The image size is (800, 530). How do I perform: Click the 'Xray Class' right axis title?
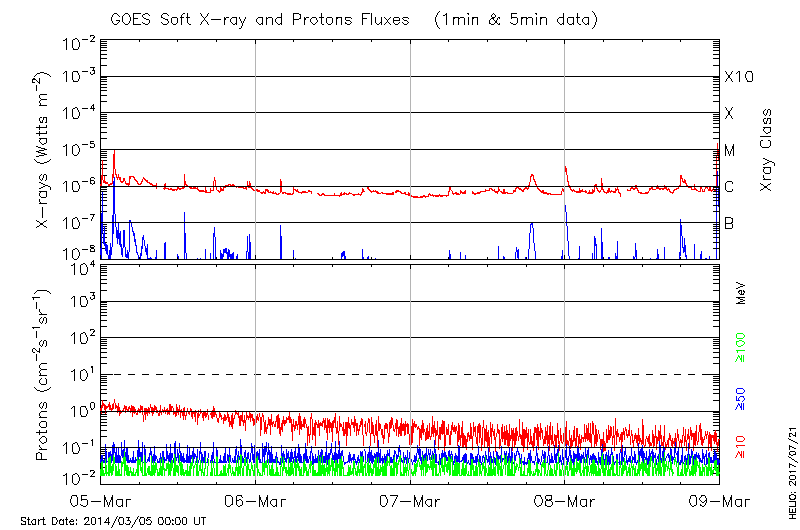[x=766, y=149]
